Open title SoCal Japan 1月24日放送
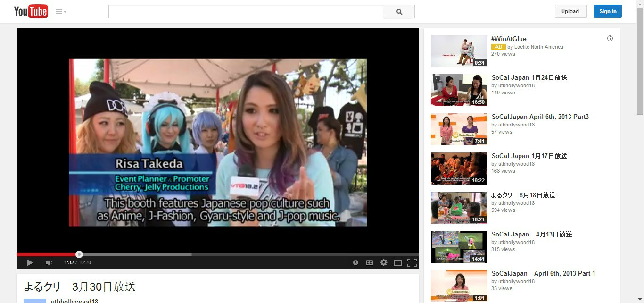644x303 pixels. point(529,77)
